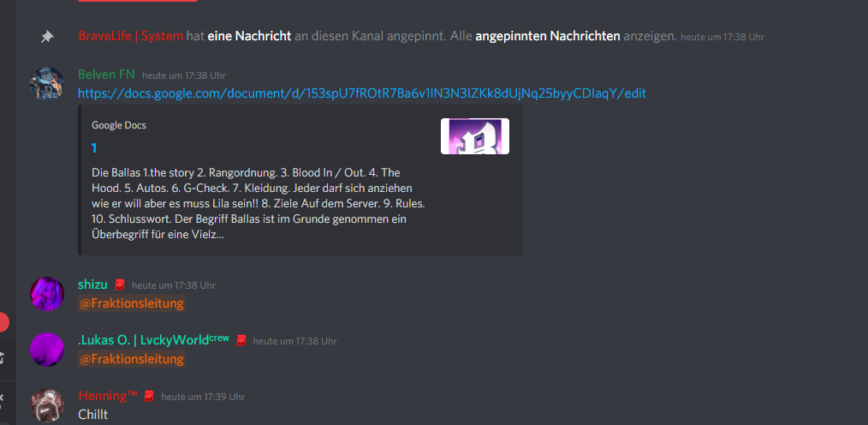
Task: Click "eine Nachricht" pinned message link
Action: [x=249, y=37]
